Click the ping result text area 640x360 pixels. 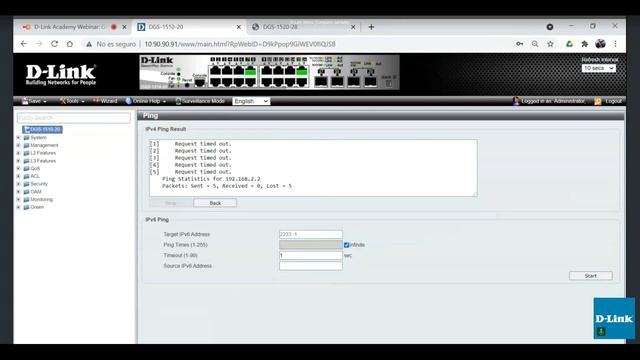coord(313,168)
